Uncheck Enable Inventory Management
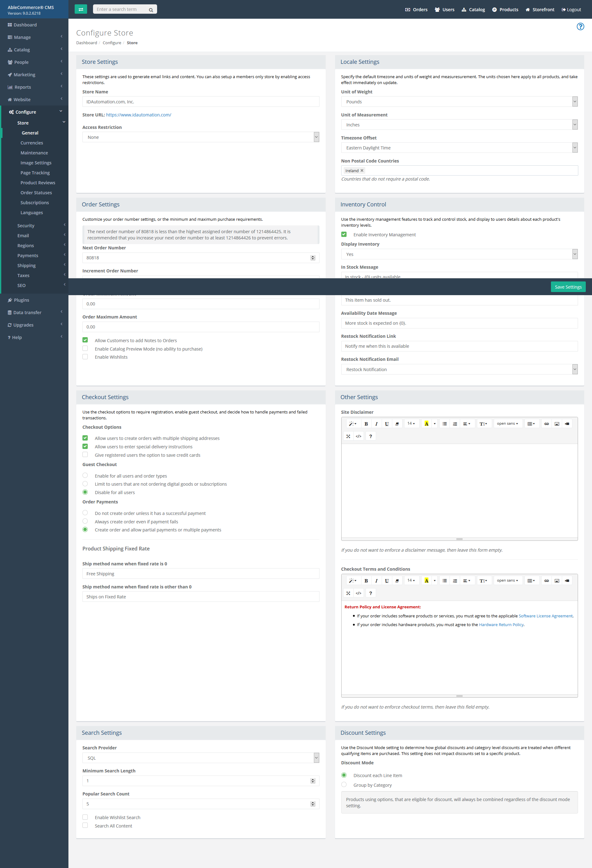The height and width of the screenshot is (868, 592). pyautogui.click(x=344, y=234)
